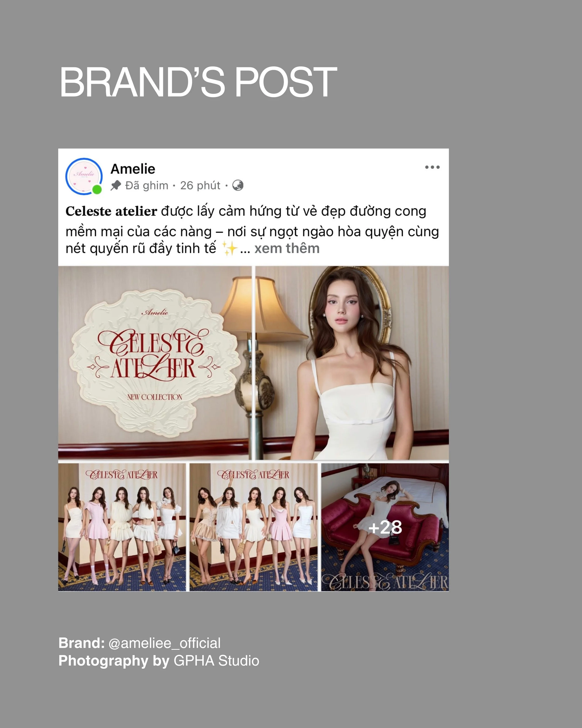Click the sparkle emoji in the caption

click(x=230, y=249)
